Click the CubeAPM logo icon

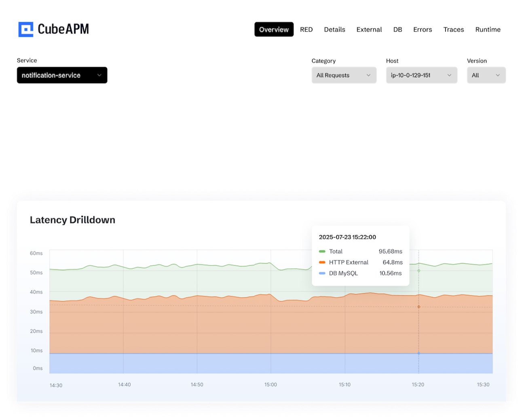[26, 29]
